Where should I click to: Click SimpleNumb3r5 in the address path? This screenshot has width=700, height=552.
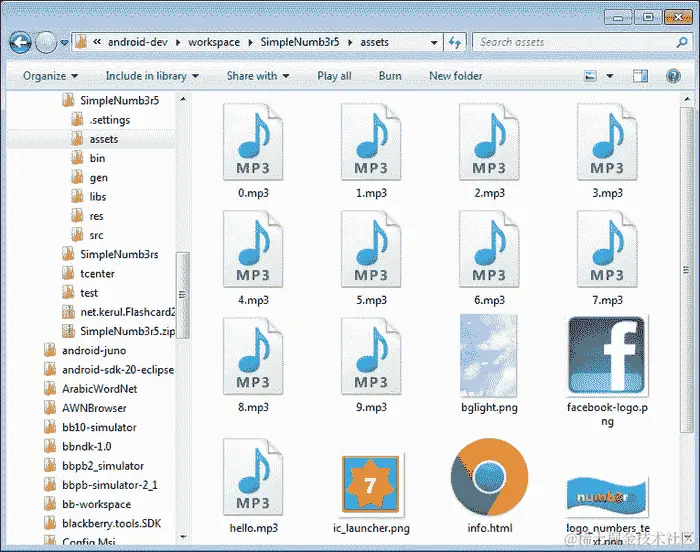click(x=300, y=42)
